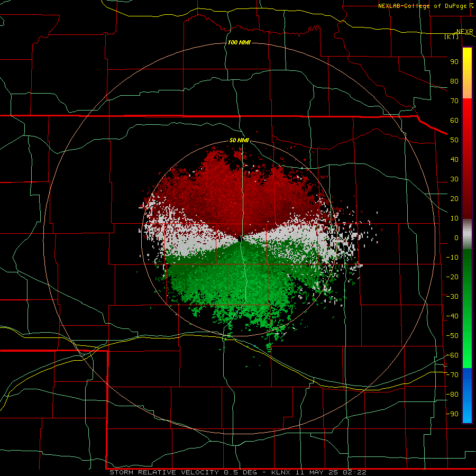
Task: Click the -40 scale label
Action: [452, 316]
